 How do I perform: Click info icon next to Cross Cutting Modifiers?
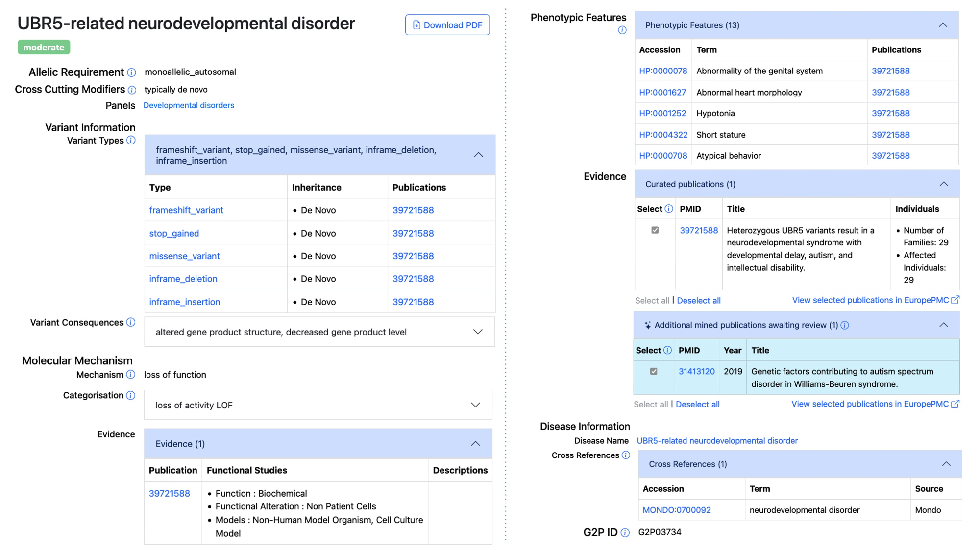[x=132, y=90]
